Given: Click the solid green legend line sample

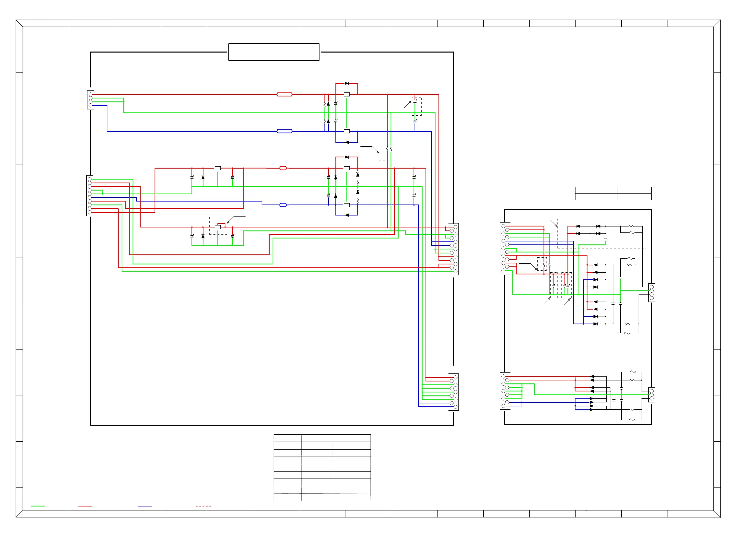Looking at the screenshot, I should click(x=38, y=506).
